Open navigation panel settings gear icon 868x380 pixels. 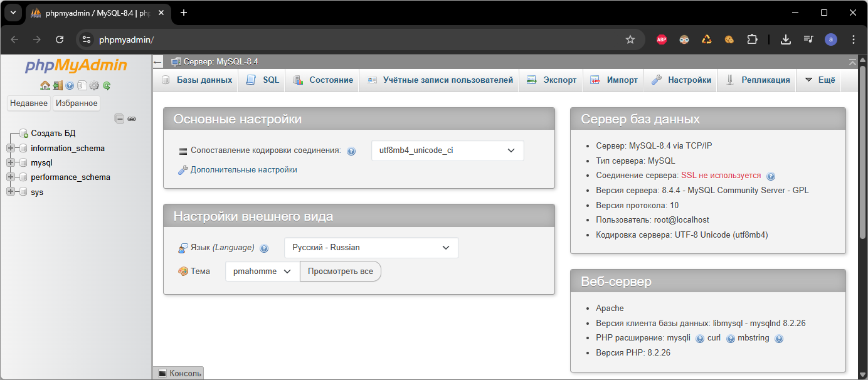pos(94,85)
